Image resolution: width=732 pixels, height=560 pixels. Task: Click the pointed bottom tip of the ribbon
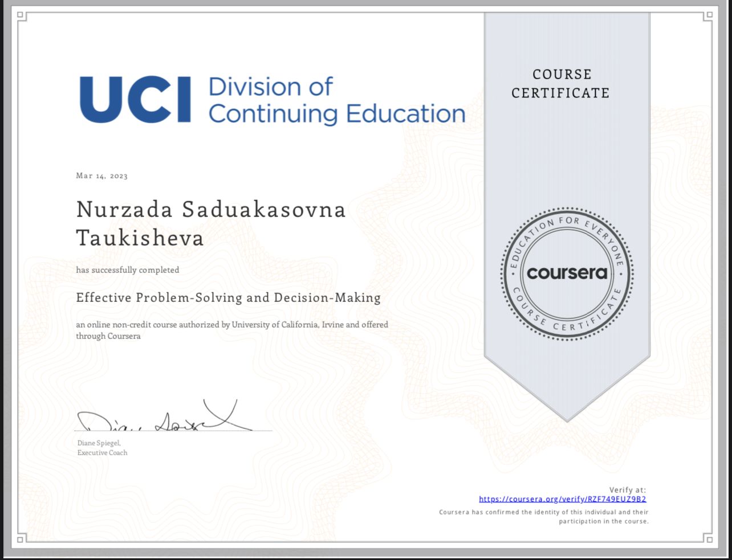point(567,419)
